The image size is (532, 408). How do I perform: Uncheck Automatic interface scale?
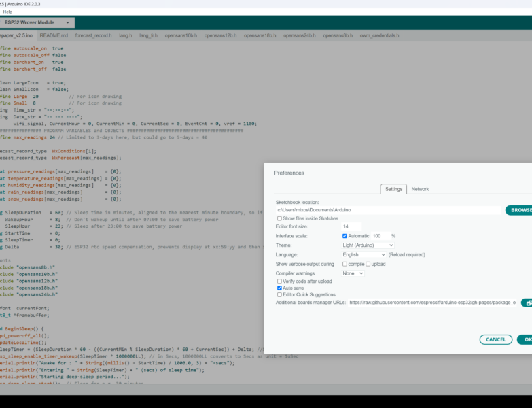pyautogui.click(x=345, y=236)
